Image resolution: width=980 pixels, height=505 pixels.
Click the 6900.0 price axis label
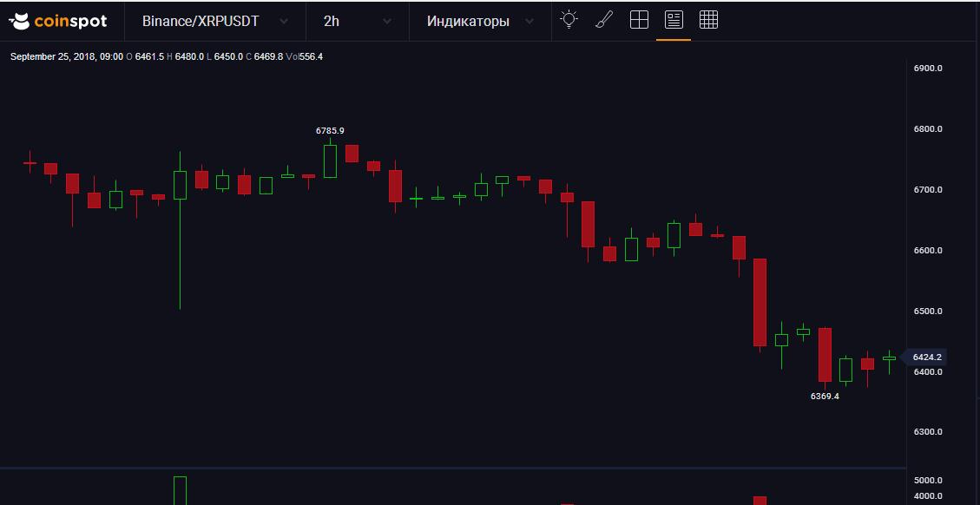(x=928, y=68)
